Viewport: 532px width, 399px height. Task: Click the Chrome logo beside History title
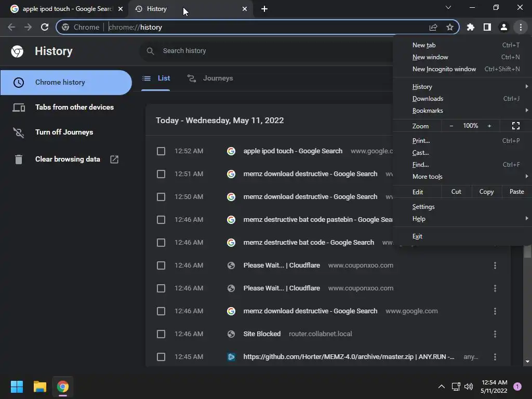click(x=17, y=51)
